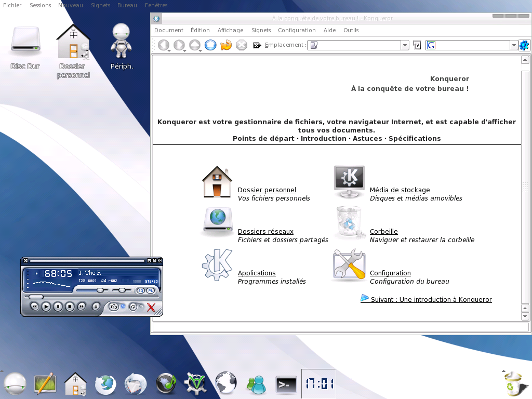Open the Emplacement location dropdown arrow

405,45
